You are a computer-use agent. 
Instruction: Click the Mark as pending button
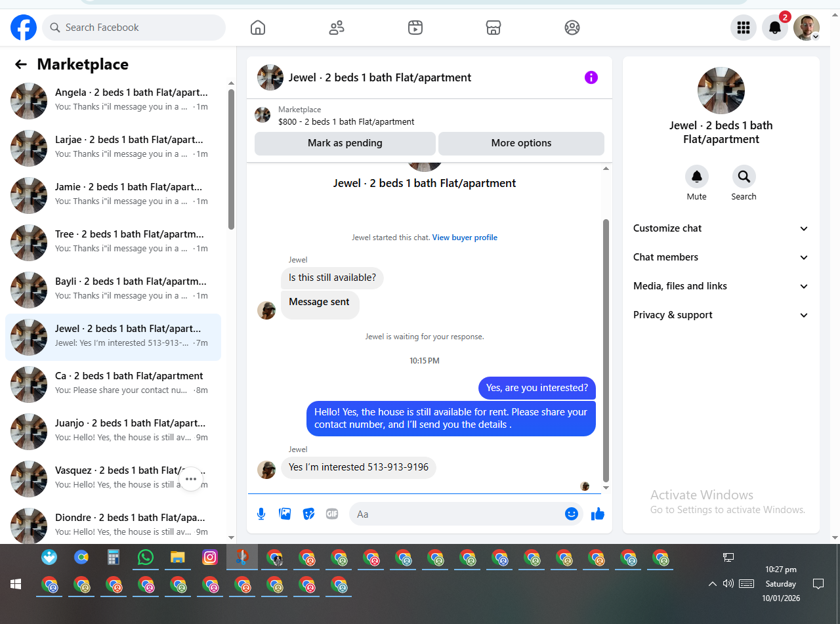tap(345, 143)
